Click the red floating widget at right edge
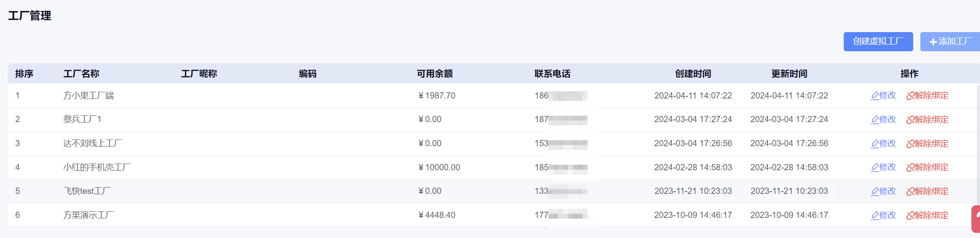Viewport: 980px width, 238px height. [976, 218]
